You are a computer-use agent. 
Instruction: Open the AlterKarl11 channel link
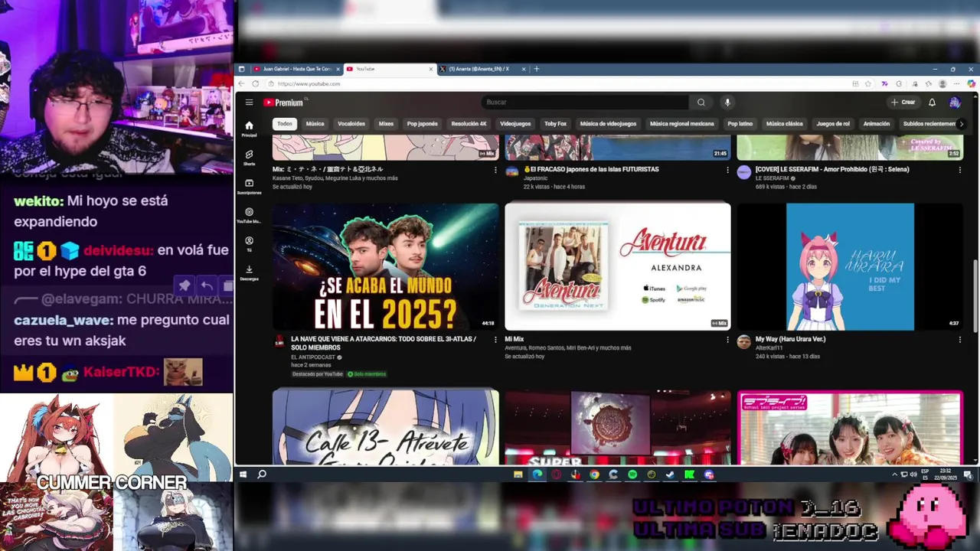[769, 347]
